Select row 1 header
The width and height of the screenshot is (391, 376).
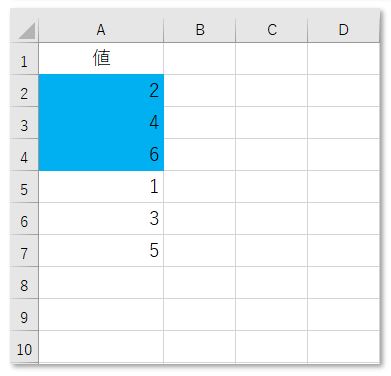[x=25, y=59]
